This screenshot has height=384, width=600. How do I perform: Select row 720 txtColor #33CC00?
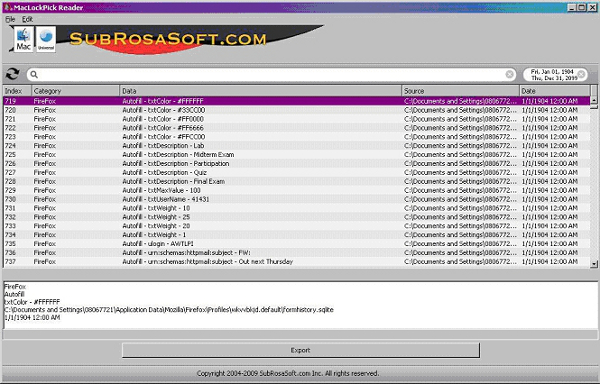click(297, 110)
